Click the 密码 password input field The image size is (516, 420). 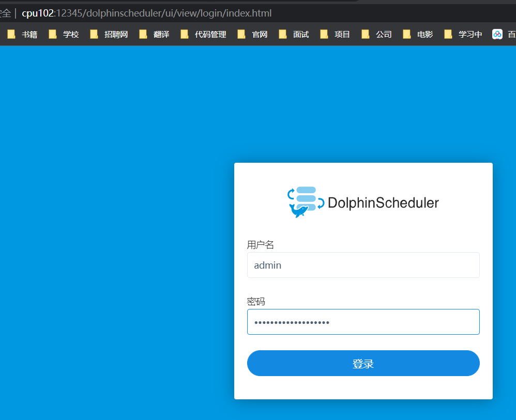pyautogui.click(x=363, y=322)
